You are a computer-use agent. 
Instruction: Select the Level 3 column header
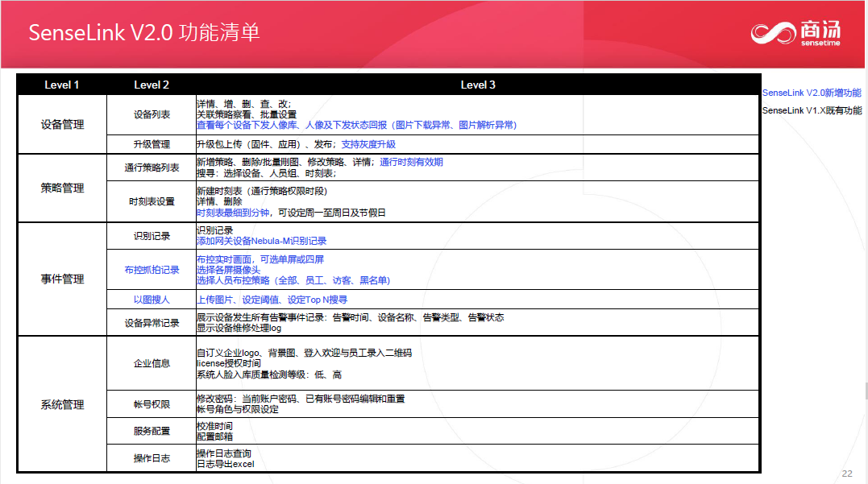pos(478,85)
